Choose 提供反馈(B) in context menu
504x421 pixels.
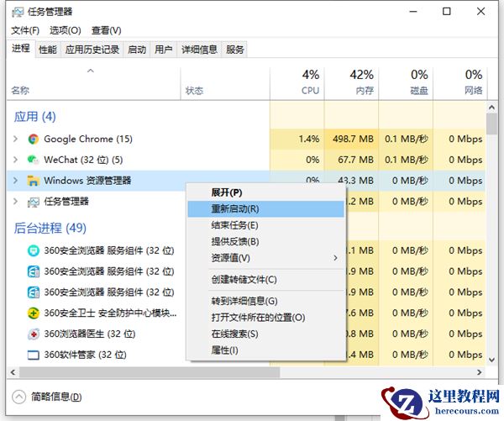coord(265,241)
